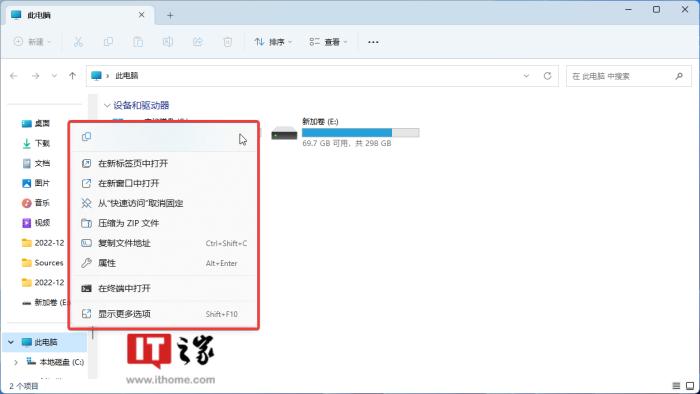Click the Delete trash toolbar icon
The height and width of the screenshot is (394, 700).
pyautogui.click(x=228, y=42)
